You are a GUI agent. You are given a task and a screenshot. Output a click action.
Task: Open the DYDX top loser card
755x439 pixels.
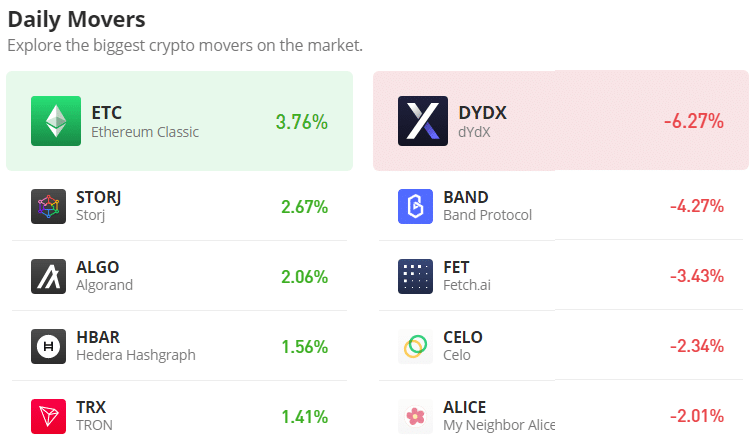[561, 120]
